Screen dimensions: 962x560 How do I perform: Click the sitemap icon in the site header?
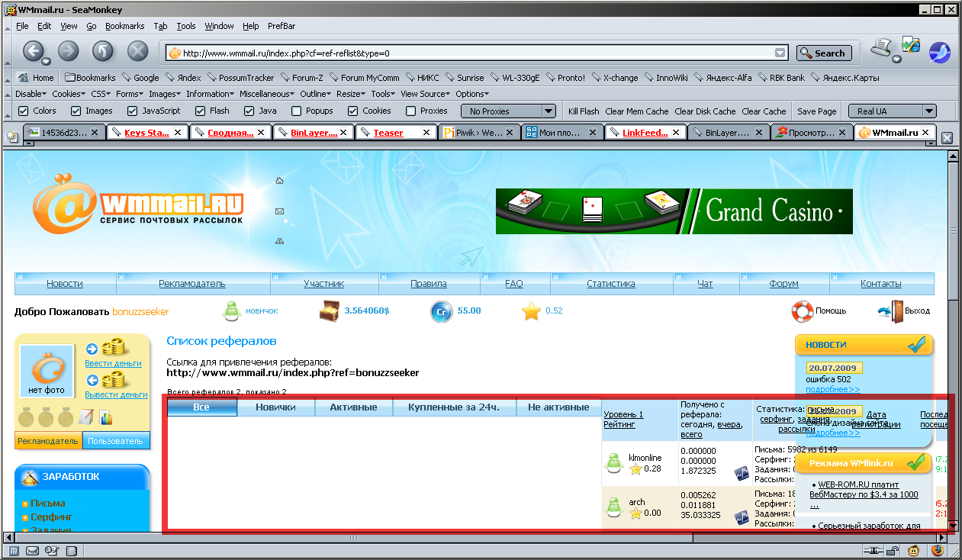(279, 241)
